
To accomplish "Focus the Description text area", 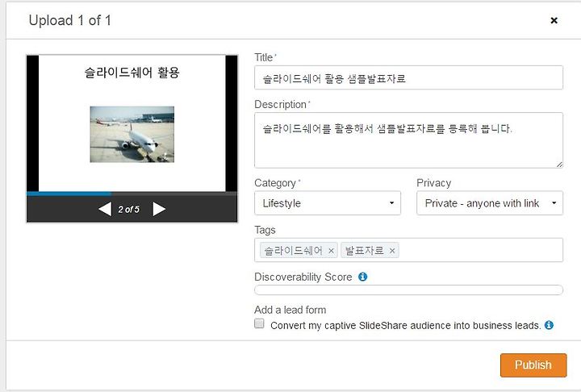I will [408, 140].
